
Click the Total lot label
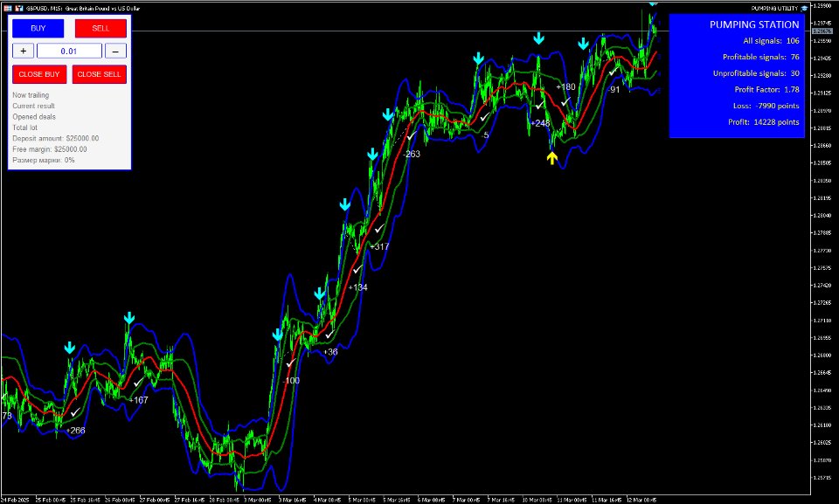point(25,128)
